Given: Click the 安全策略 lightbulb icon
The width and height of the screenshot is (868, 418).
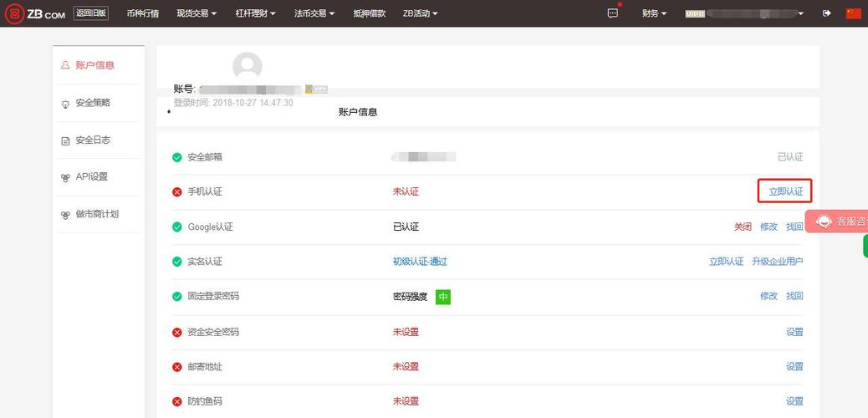Looking at the screenshot, I should 65,104.
